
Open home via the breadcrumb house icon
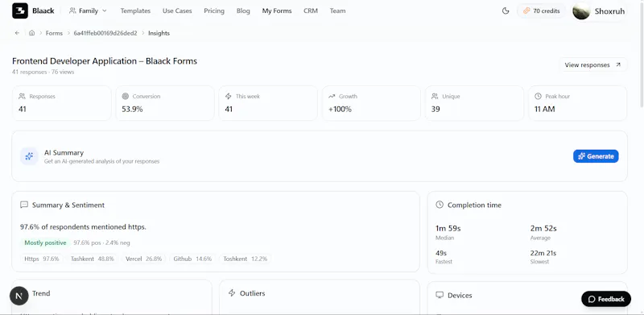(31, 33)
